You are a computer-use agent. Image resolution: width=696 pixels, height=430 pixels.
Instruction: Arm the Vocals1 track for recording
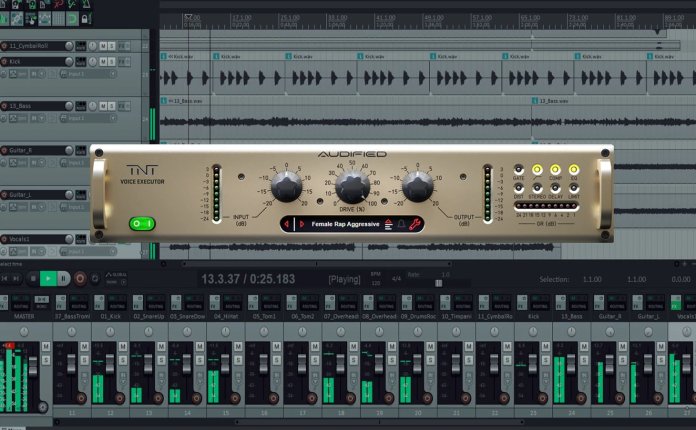4,239
